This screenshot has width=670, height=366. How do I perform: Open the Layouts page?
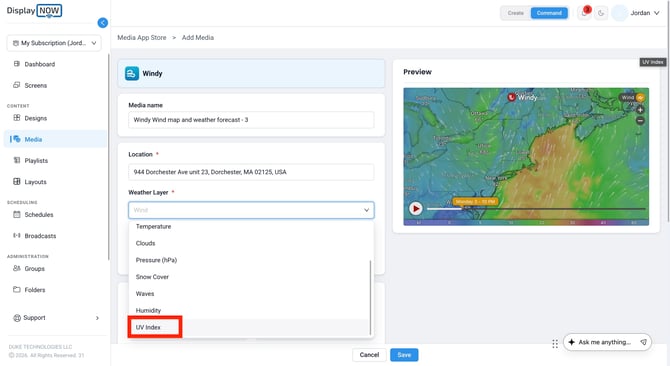35,182
